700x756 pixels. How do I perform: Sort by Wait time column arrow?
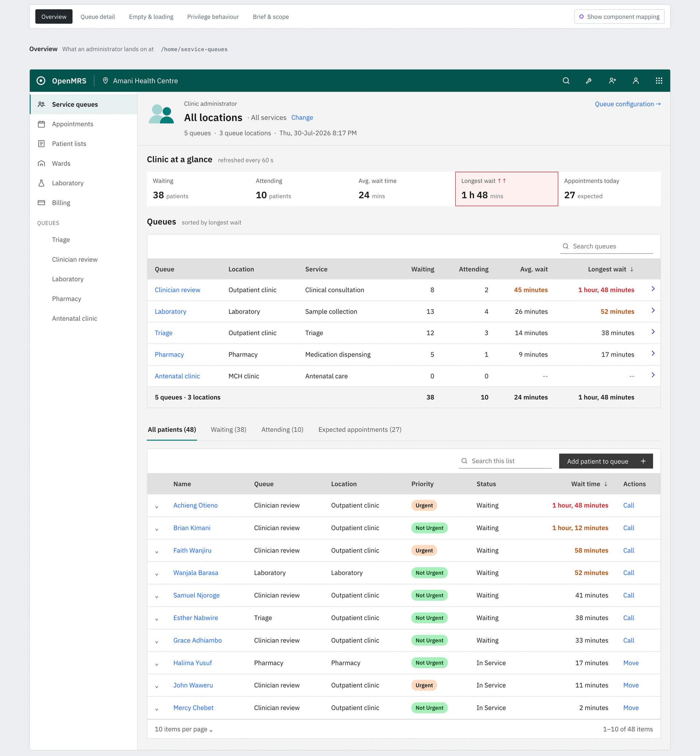[x=606, y=484]
